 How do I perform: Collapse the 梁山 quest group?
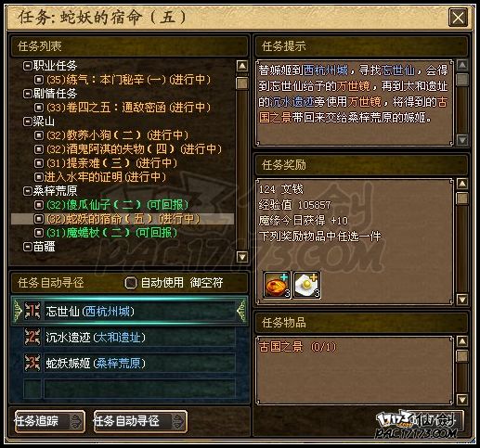tap(28, 122)
